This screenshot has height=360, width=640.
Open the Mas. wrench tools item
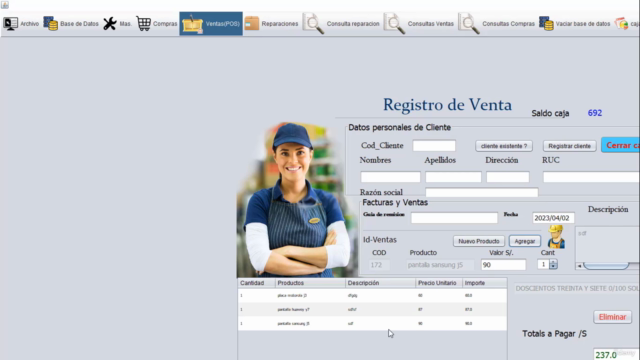coord(117,24)
